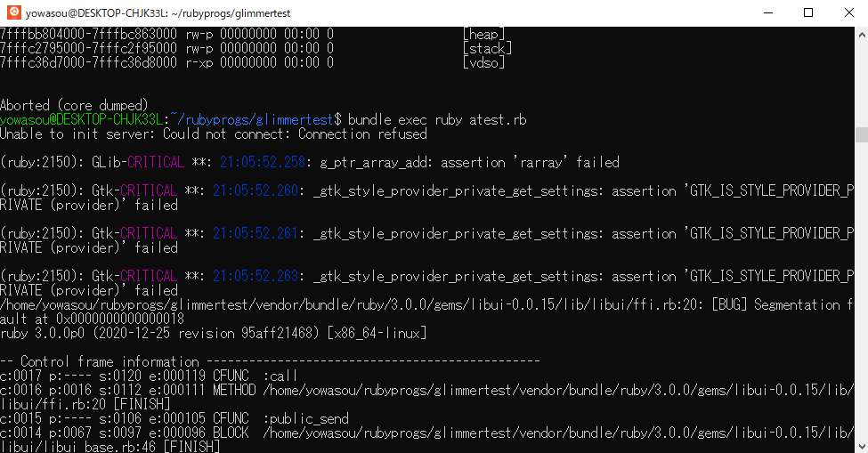The image size is (868, 453).
Task: Open the Ubuntu terminal window icon menu
Action: tap(14, 12)
